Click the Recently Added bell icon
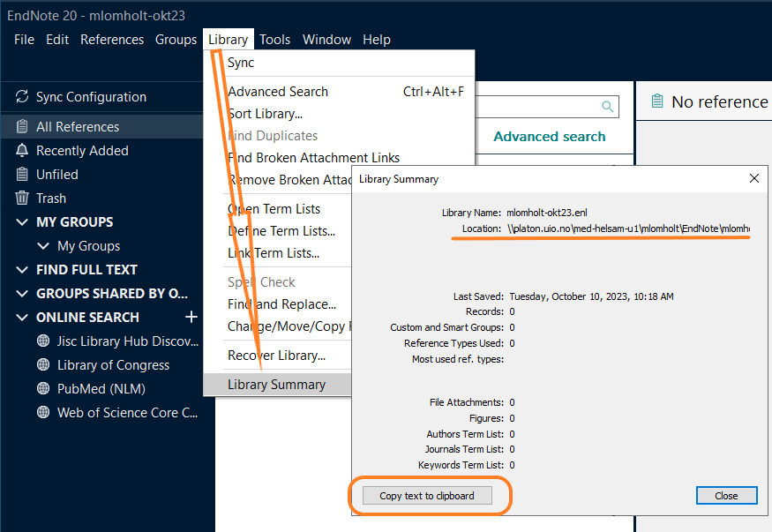772x532 pixels. click(x=22, y=151)
